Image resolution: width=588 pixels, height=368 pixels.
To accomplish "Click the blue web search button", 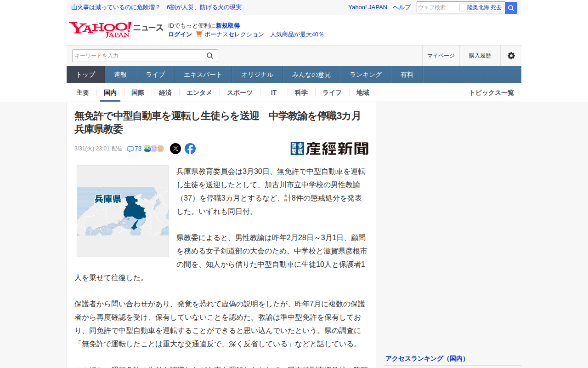I will click(x=511, y=8).
